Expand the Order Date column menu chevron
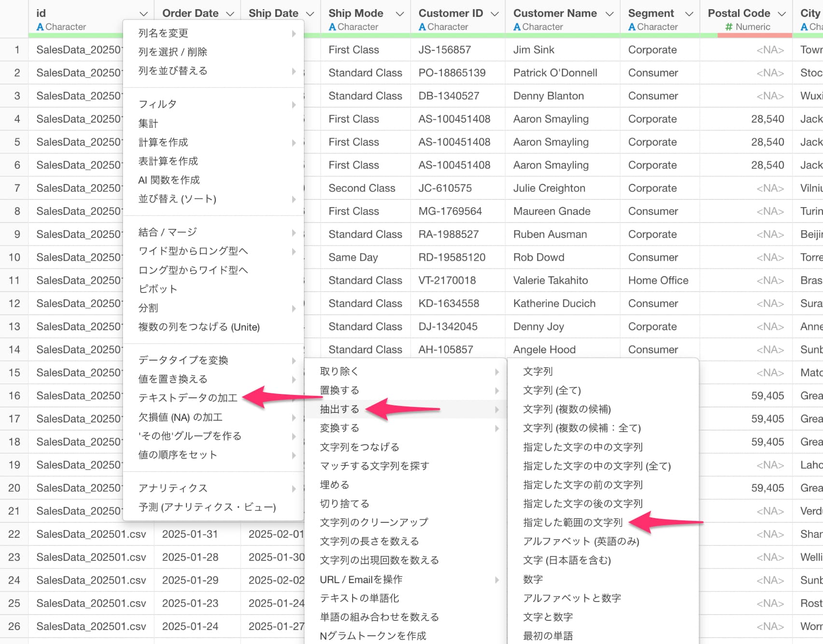The width and height of the screenshot is (823, 644). 230,14
